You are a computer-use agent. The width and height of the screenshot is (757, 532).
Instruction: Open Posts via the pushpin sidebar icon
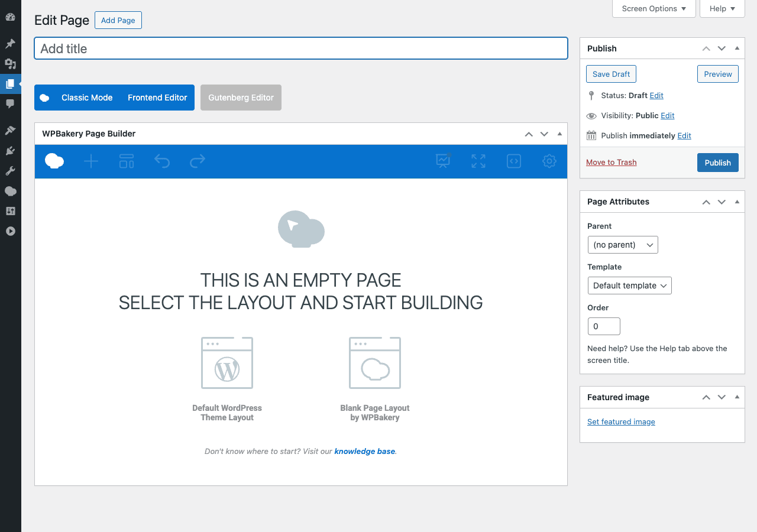(10, 44)
